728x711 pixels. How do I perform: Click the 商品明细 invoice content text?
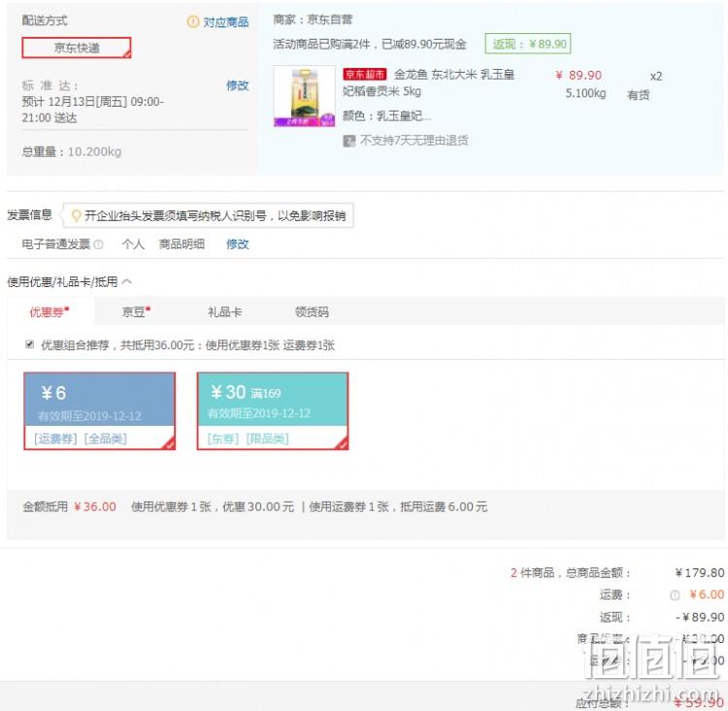pos(182,243)
